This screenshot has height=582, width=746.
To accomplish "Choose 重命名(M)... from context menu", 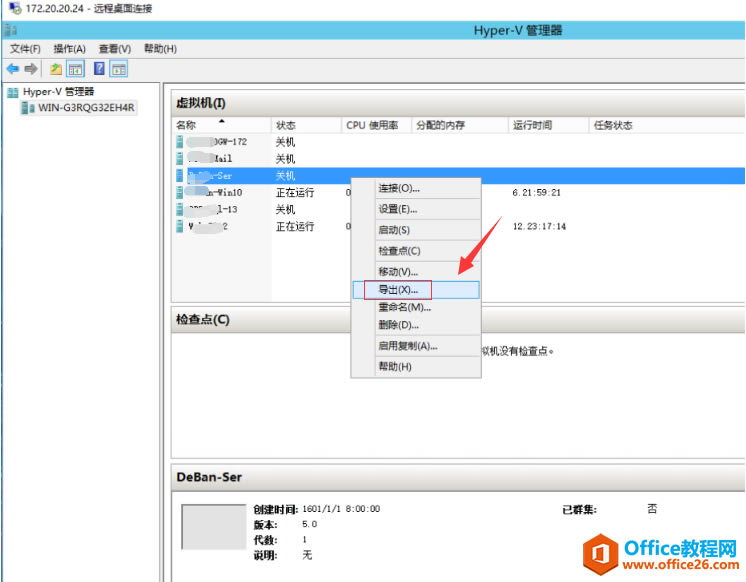I will click(416, 307).
